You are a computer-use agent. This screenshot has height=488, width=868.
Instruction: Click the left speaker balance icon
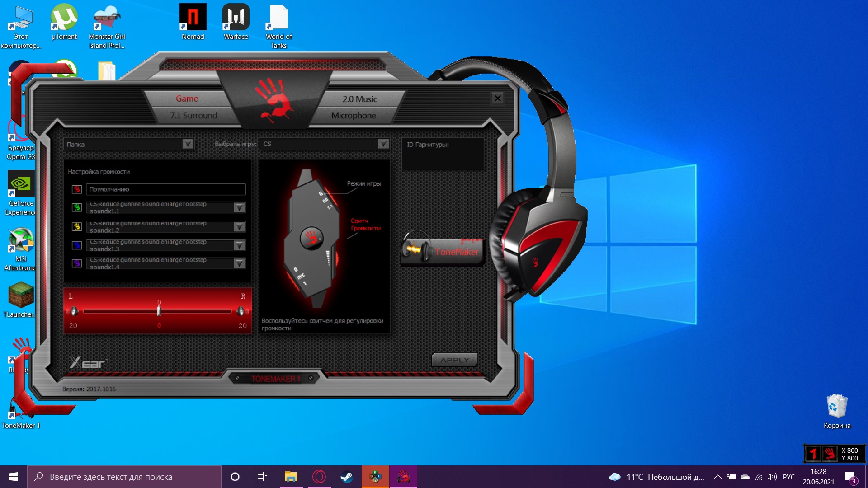click(73, 311)
